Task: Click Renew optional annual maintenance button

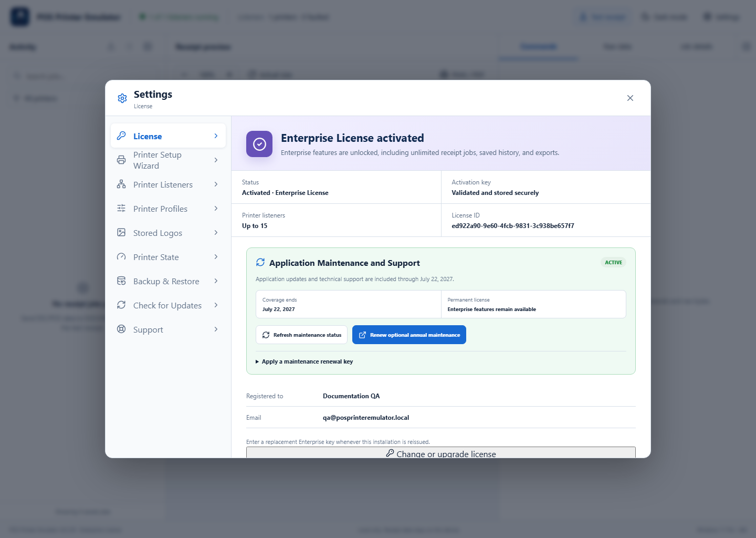Action: 409,335
